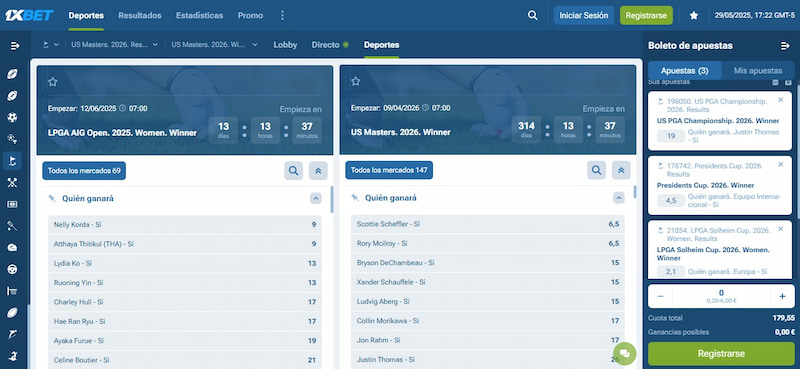Image resolution: width=800 pixels, height=369 pixels.
Task: Bet on Atthaya Thitikul (THA) - Sí
Action: [x=185, y=244]
